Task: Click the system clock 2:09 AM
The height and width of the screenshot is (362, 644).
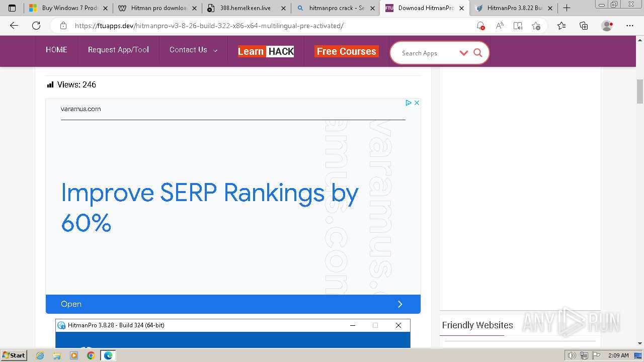Action: tap(618, 355)
